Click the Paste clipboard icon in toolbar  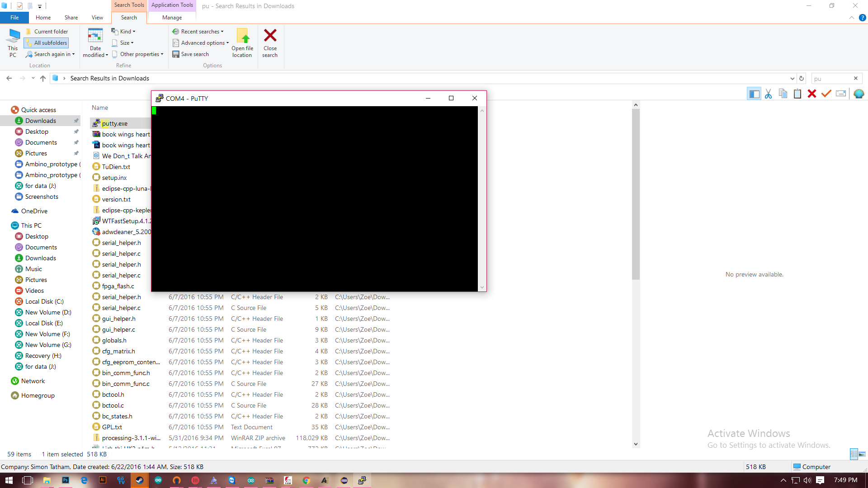797,94
